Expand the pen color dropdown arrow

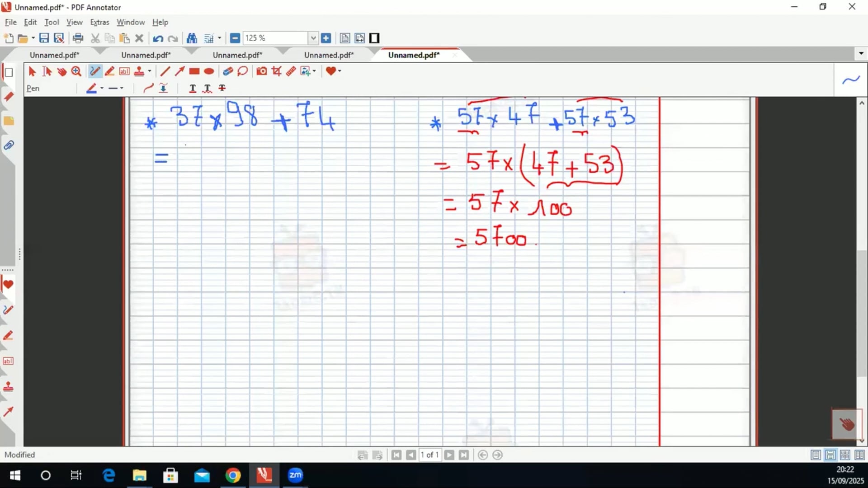[102, 88]
